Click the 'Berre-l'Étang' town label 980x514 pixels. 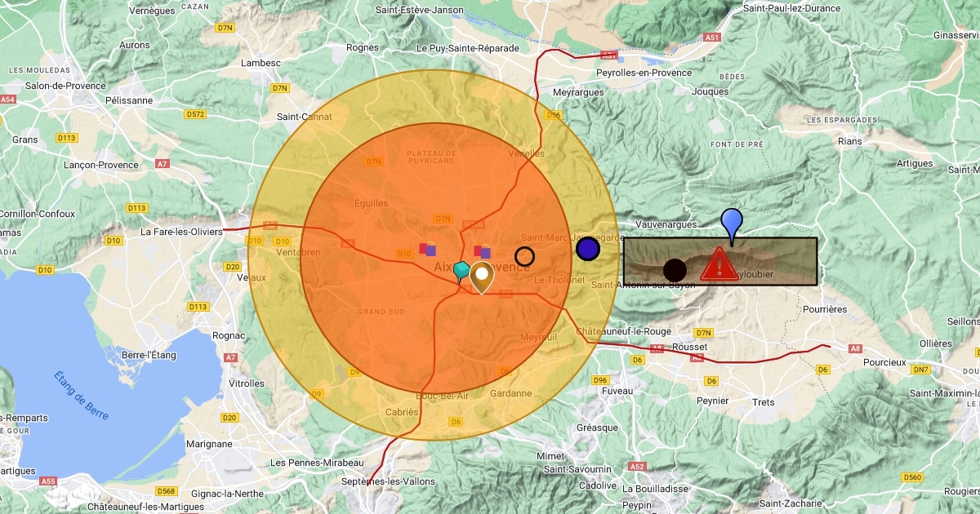[x=149, y=355]
